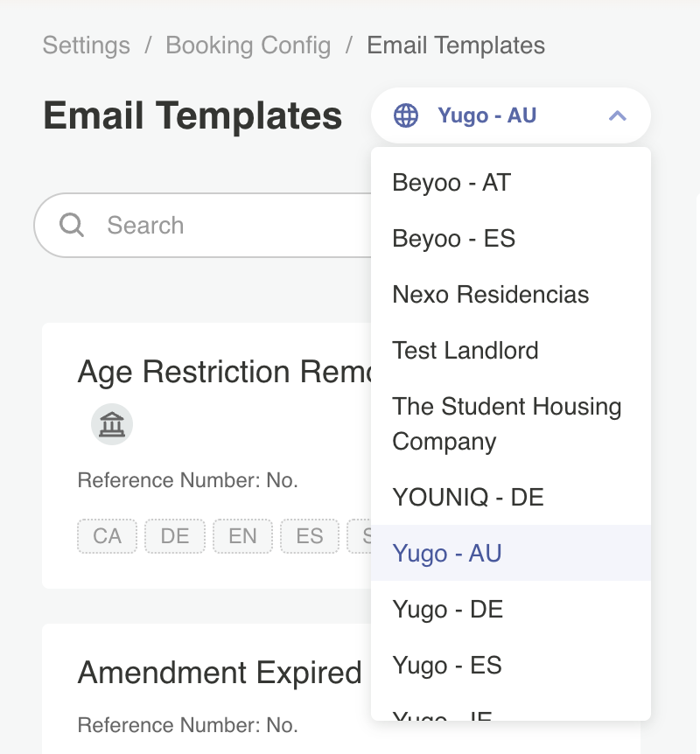The image size is (700, 754).
Task: Open the Amendment Expired template title
Action: (x=220, y=673)
